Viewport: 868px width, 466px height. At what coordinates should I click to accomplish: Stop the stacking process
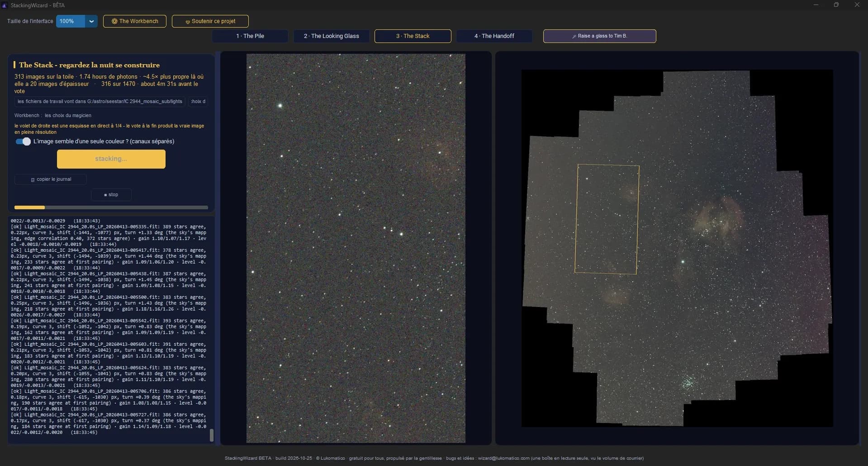pos(111,195)
